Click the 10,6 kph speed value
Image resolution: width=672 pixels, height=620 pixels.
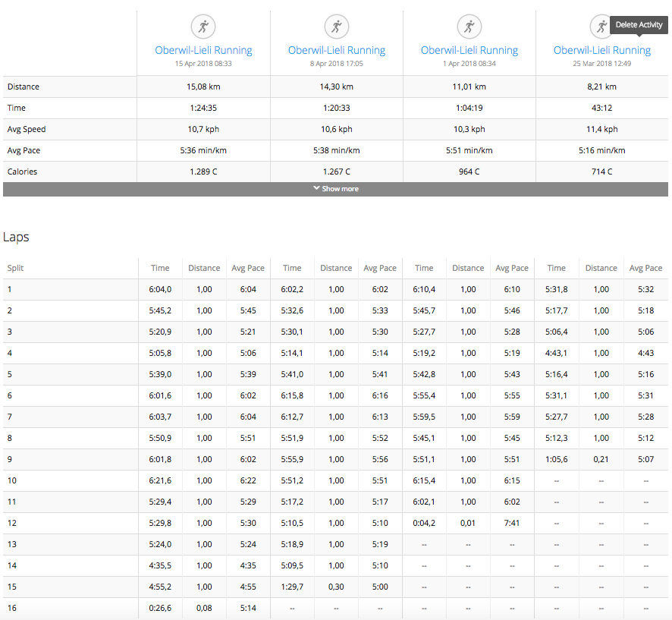[337, 129]
